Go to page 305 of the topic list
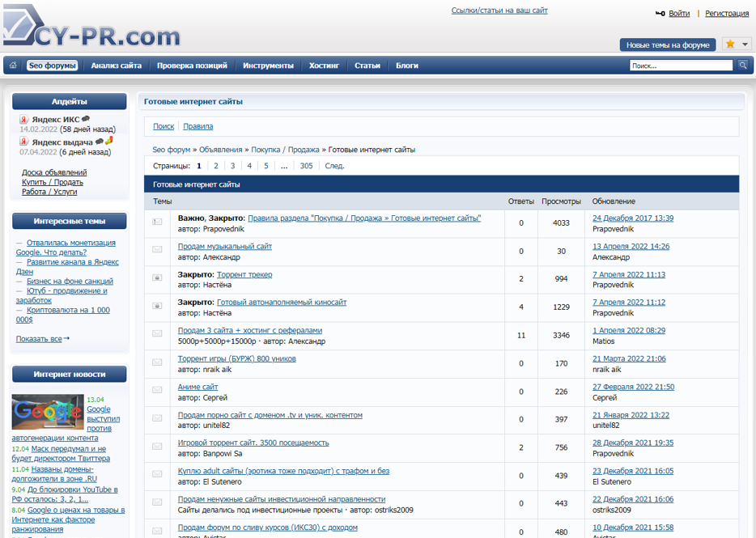The width and height of the screenshot is (756, 538). (306, 166)
